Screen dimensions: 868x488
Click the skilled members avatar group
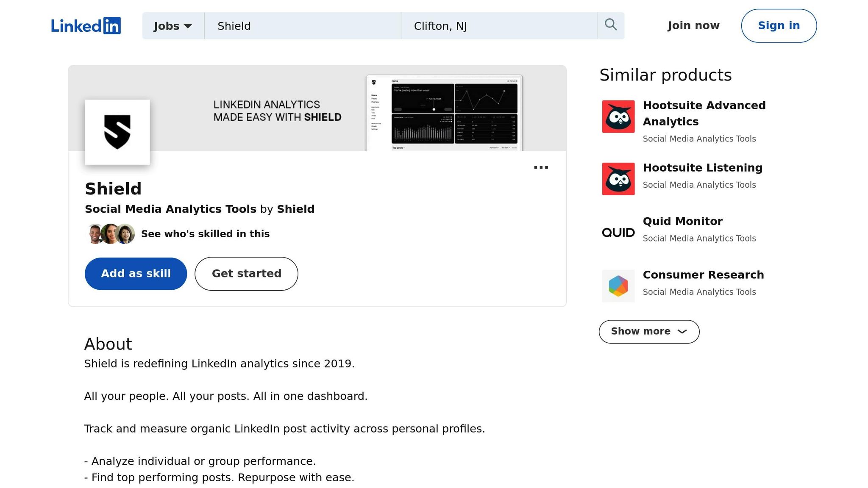(111, 234)
